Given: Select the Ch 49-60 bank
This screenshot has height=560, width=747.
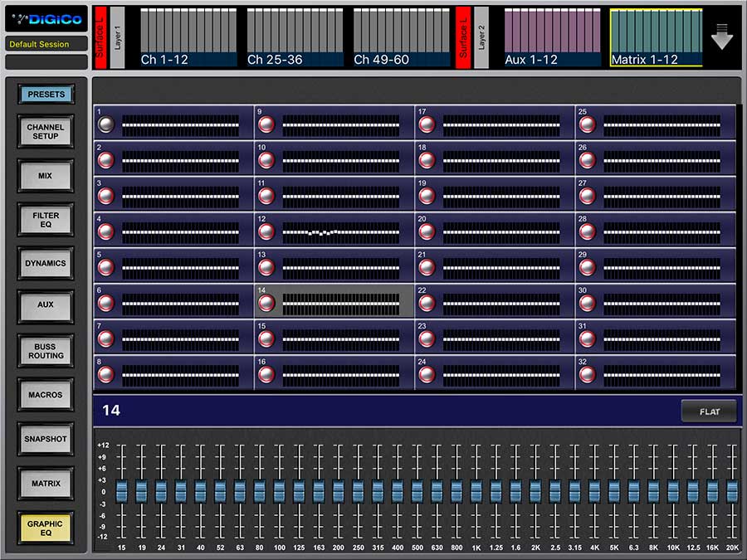Looking at the screenshot, I should [401, 37].
